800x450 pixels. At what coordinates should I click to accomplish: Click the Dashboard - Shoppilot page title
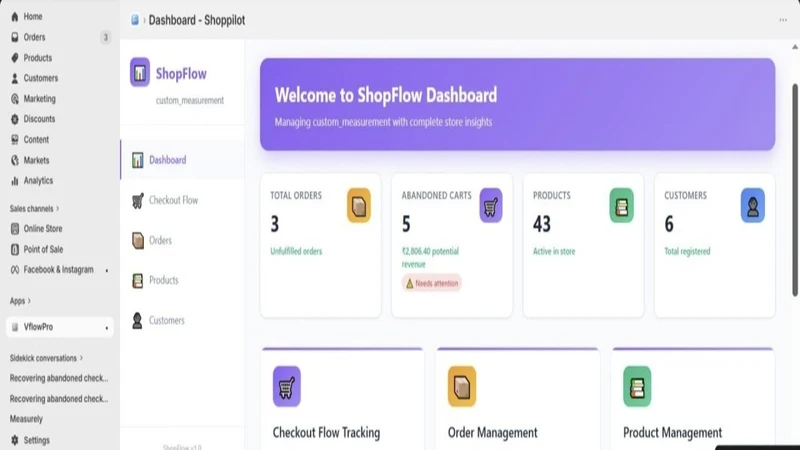pyautogui.click(x=197, y=20)
